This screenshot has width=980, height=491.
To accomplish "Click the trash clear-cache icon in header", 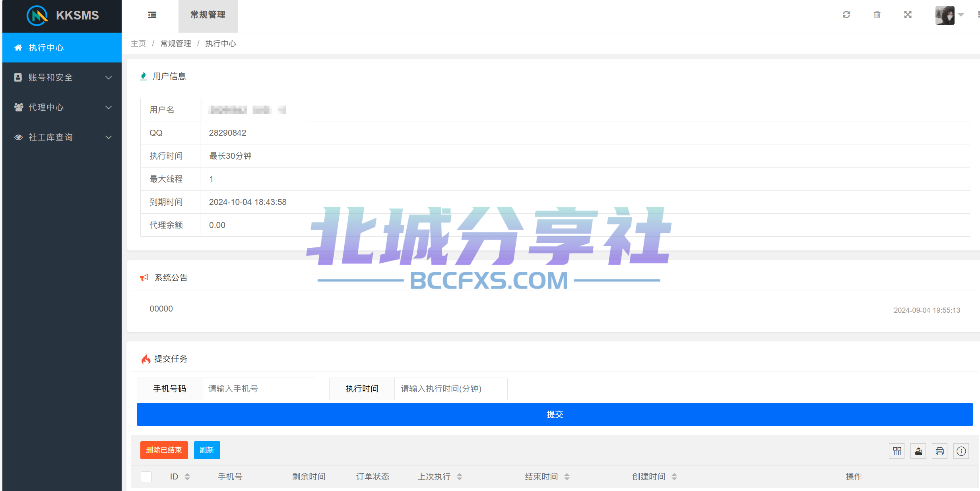I will [877, 15].
